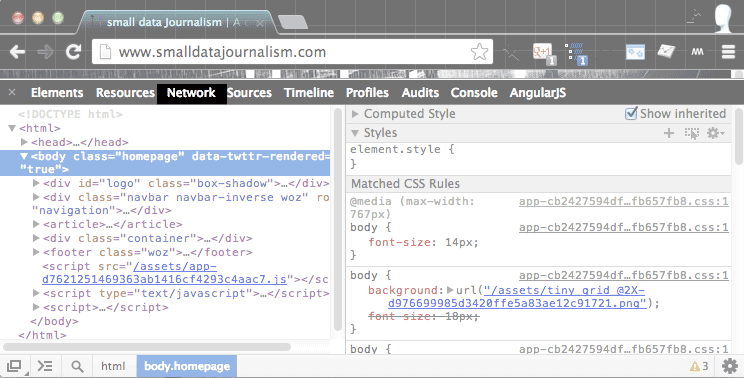Click the user profile avatar in title bar
Viewport: 744px width, 378px height.
pyautogui.click(x=723, y=18)
